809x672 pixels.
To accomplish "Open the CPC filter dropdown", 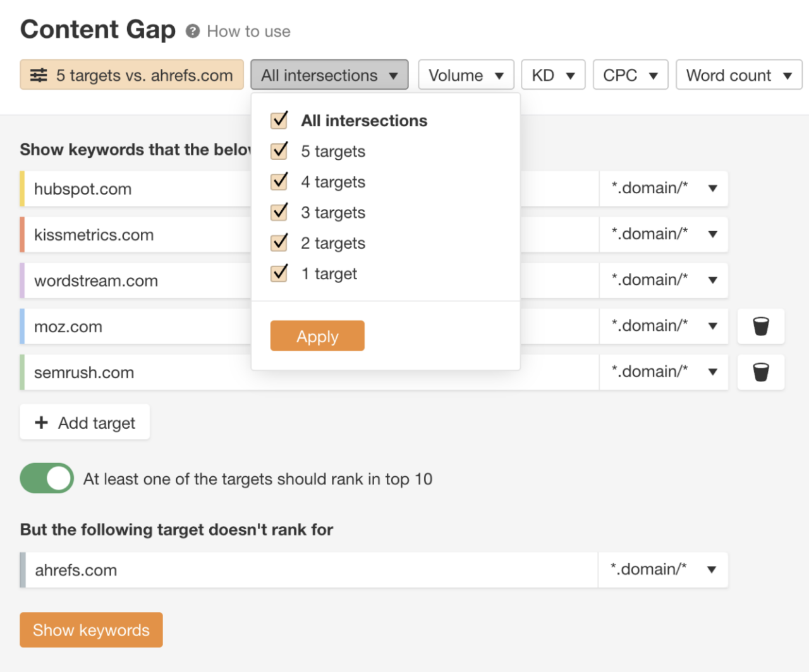I will (x=630, y=75).
